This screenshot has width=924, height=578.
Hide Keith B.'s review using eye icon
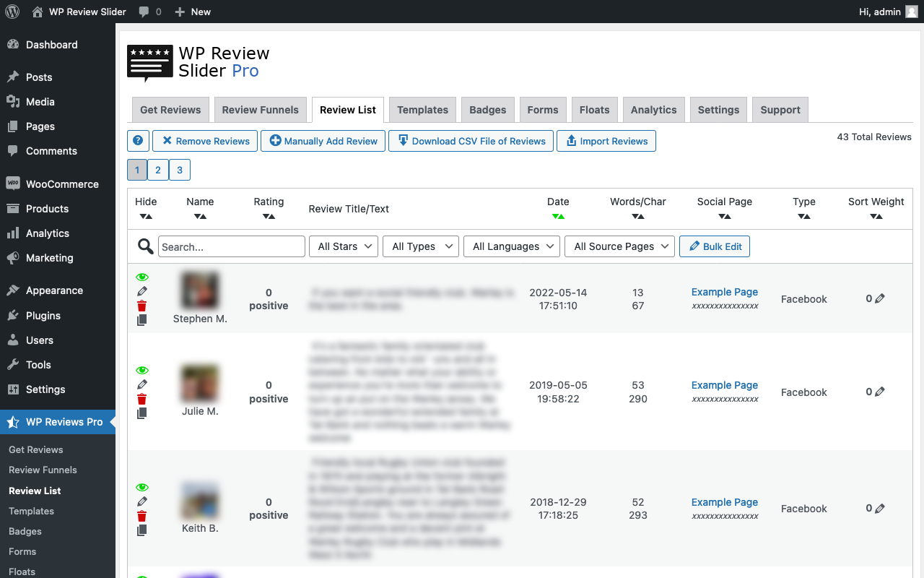[x=142, y=488]
